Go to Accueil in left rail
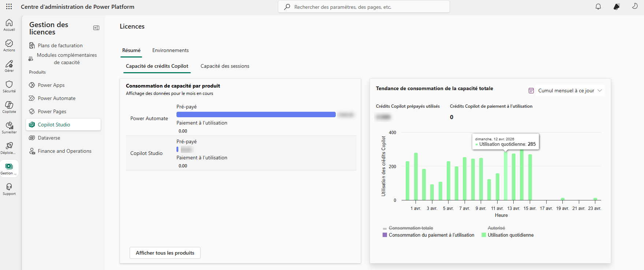This screenshot has width=644, height=270. click(9, 25)
